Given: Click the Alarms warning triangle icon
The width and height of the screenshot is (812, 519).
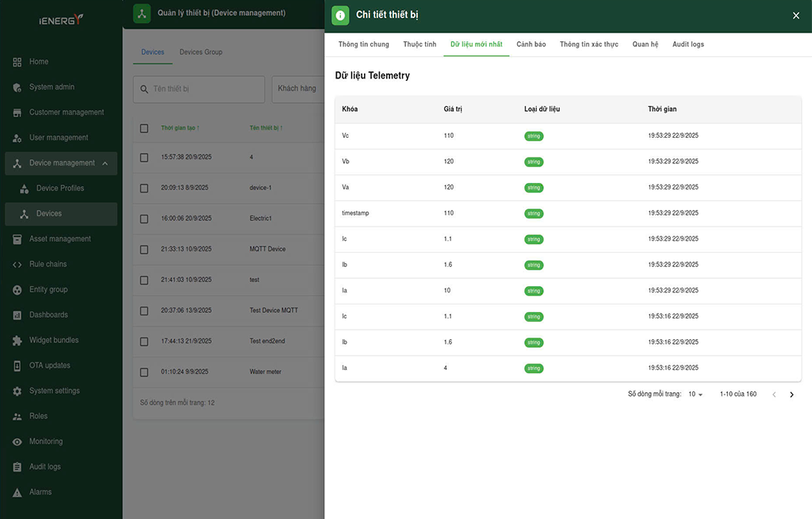Looking at the screenshot, I should coord(17,493).
